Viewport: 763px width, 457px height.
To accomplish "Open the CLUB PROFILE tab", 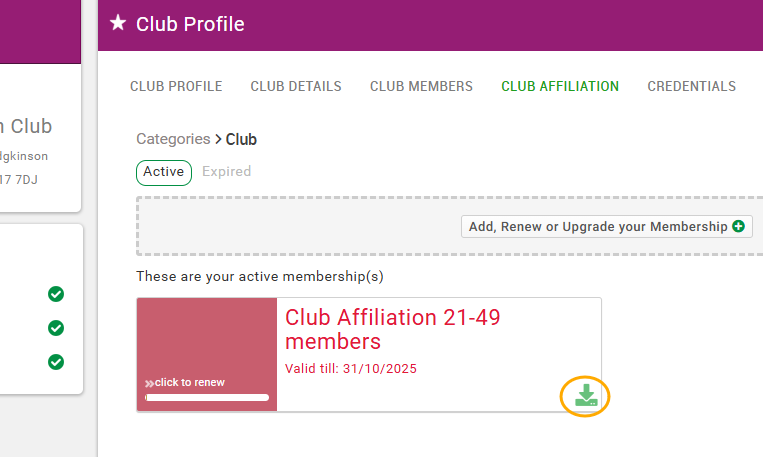I will coord(176,86).
